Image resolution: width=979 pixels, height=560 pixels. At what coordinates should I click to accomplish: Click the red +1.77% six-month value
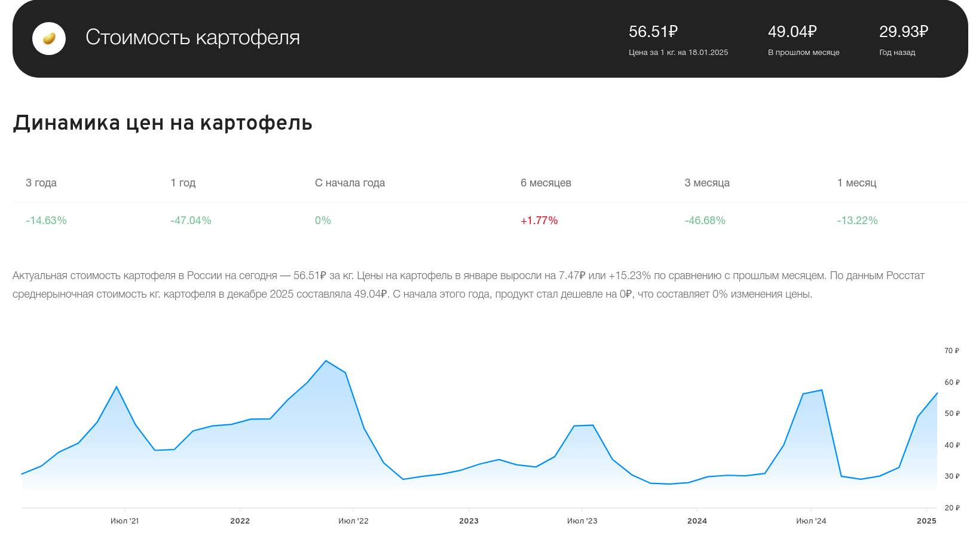point(539,221)
